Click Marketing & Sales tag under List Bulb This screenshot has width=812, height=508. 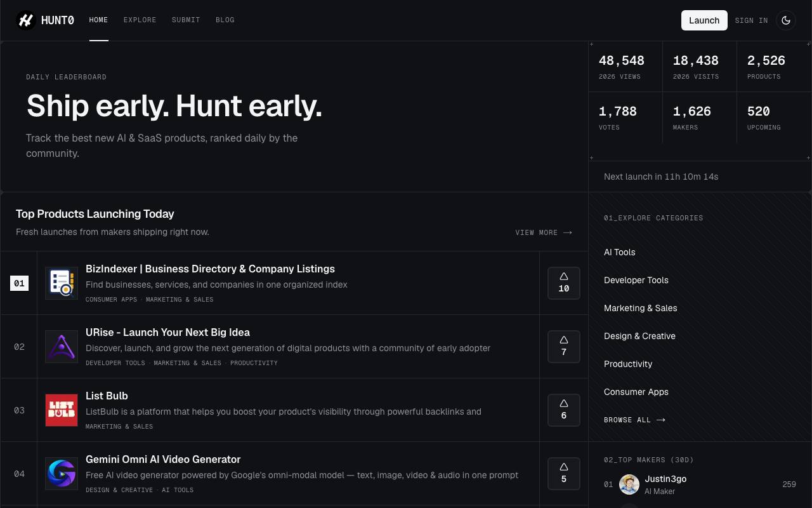(x=119, y=426)
